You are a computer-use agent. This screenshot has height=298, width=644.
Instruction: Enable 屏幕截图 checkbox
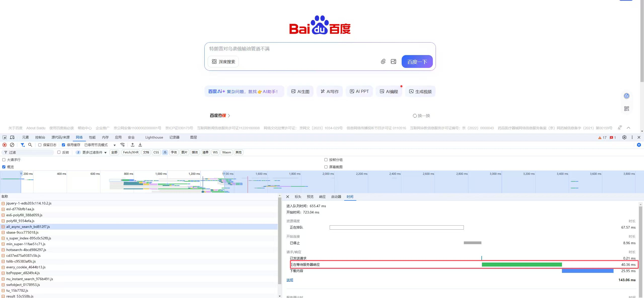[326, 167]
